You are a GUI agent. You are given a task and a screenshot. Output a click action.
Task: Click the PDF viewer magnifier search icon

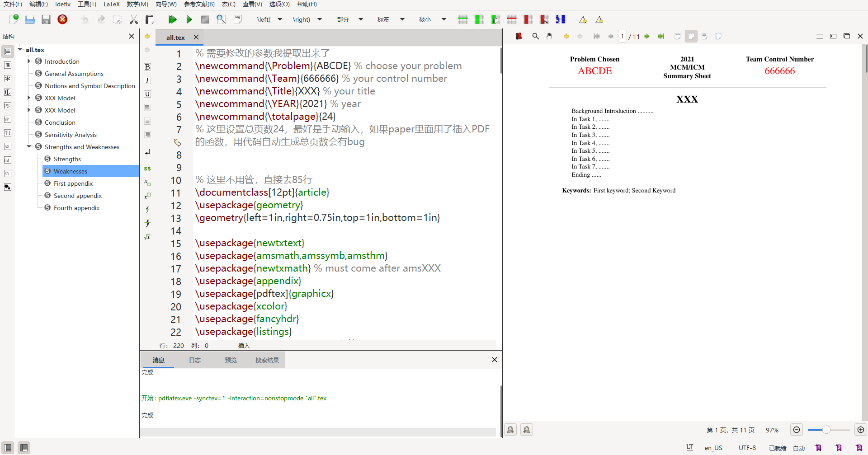pyautogui.click(x=535, y=36)
